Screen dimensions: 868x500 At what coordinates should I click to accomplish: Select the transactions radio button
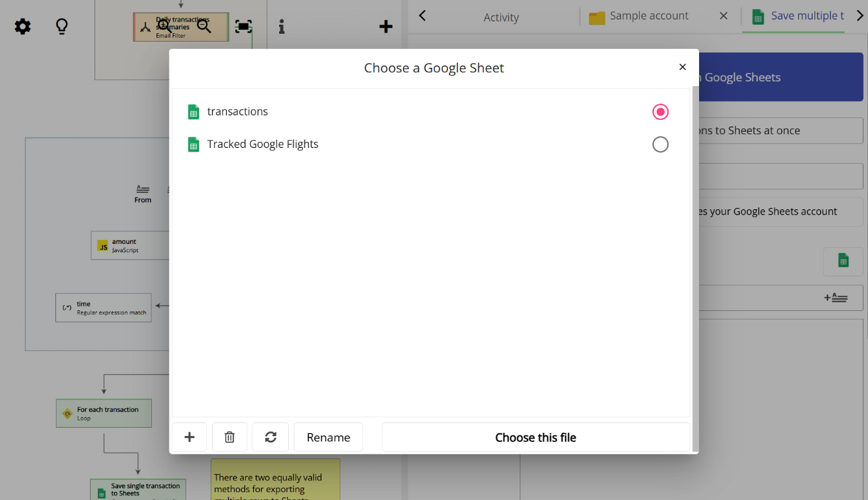[x=660, y=111]
